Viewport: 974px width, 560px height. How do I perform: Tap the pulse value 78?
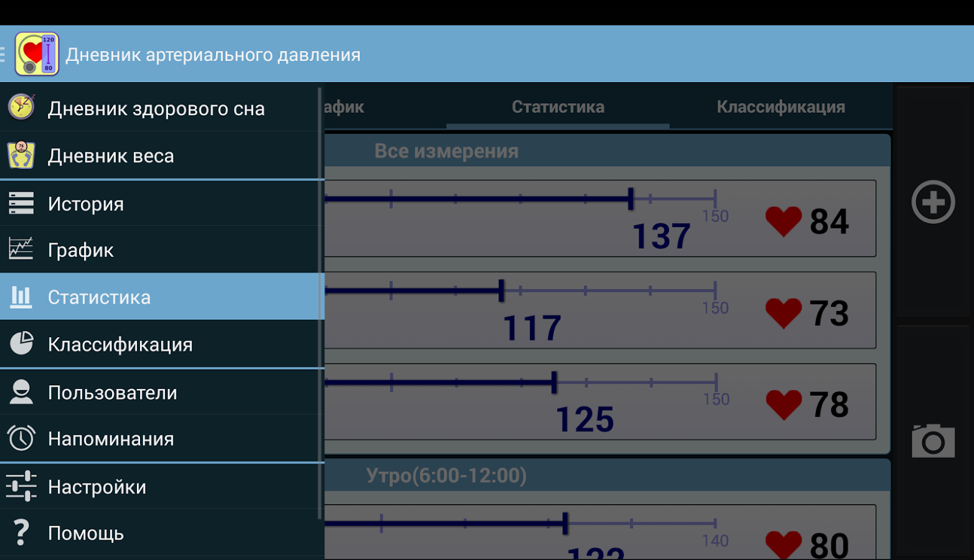pos(830,404)
